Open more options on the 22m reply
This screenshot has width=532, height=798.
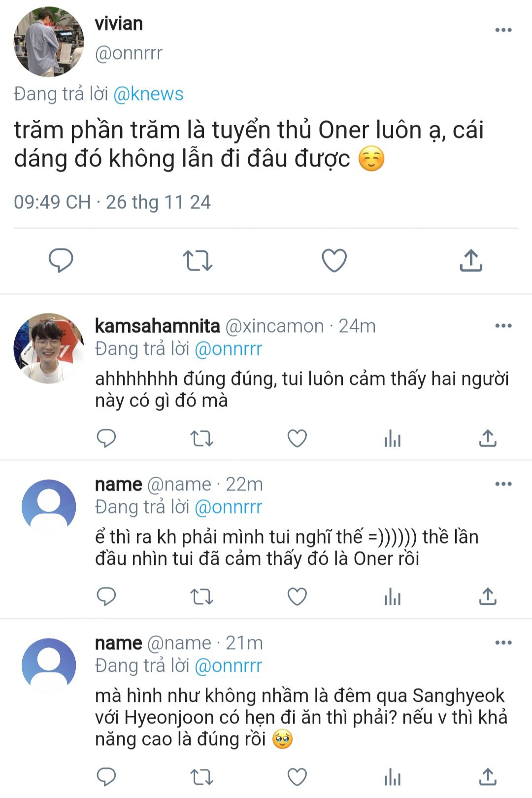(503, 484)
